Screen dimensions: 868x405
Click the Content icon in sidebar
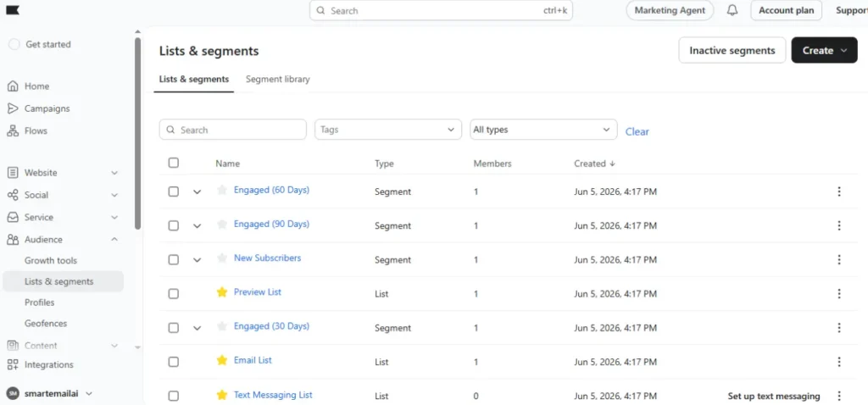point(13,346)
